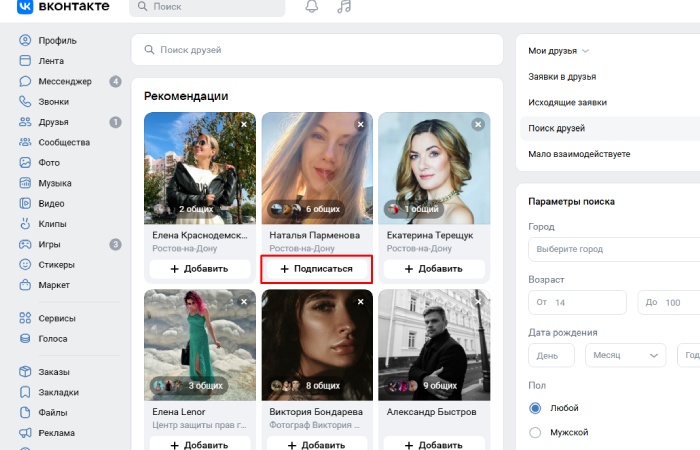This screenshot has height=450, width=700.
Task: Click the music note icon in header
Action: (x=344, y=7)
